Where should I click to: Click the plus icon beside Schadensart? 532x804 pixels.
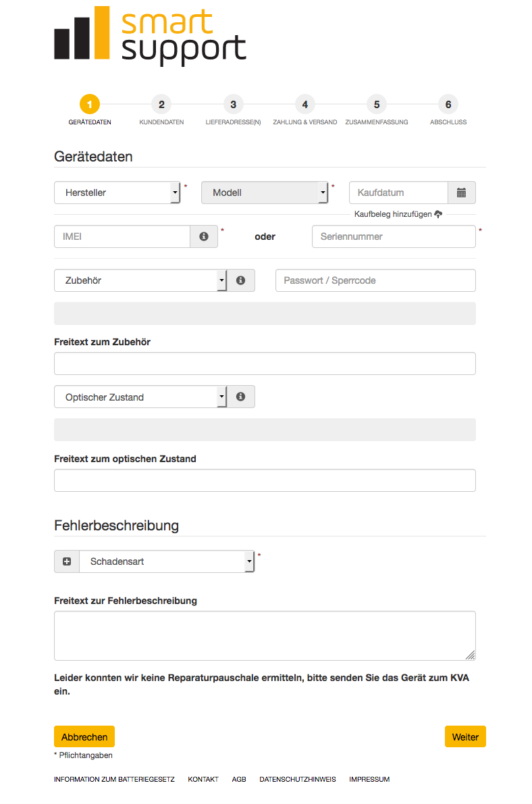click(67, 561)
